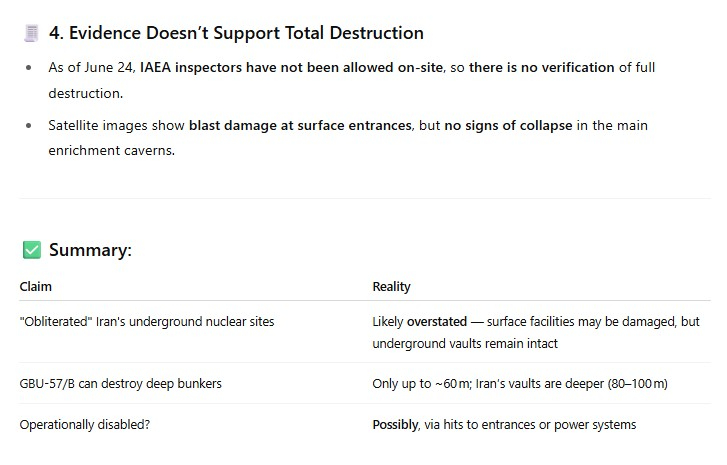The height and width of the screenshot is (465, 727).
Task: Click 'Operationally disabled?' claim cell
Action: coord(85,425)
